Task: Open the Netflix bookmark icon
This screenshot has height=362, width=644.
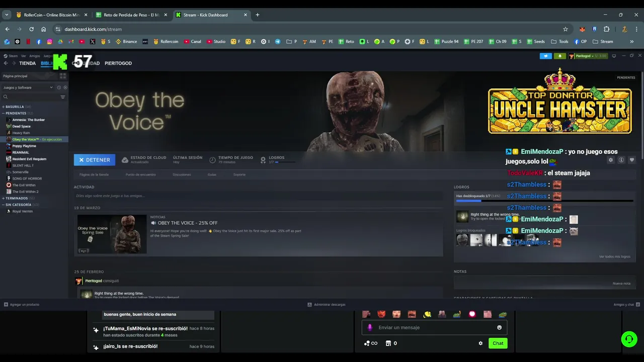Action: coord(28,42)
